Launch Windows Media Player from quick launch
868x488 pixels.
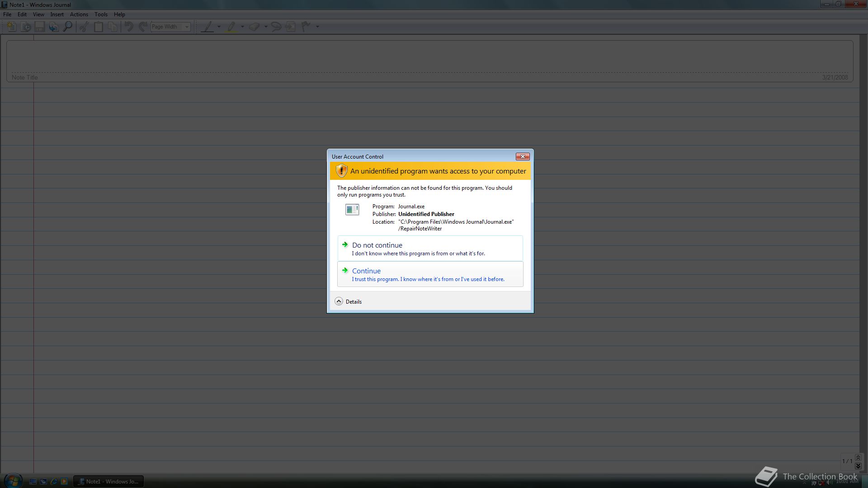[x=64, y=482]
